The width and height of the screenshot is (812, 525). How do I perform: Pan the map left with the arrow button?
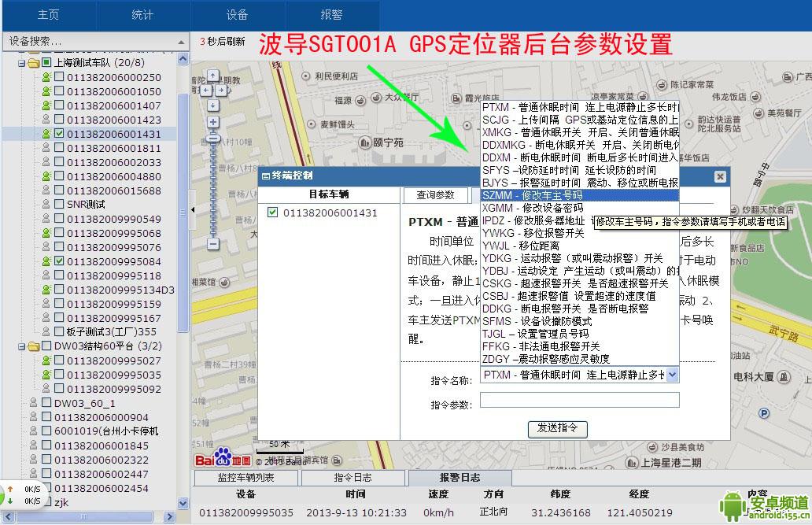205,91
